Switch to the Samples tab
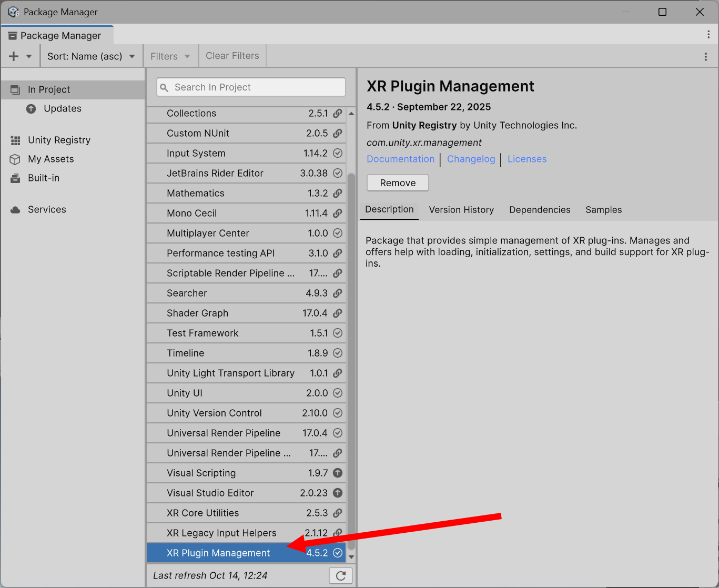 [604, 209]
